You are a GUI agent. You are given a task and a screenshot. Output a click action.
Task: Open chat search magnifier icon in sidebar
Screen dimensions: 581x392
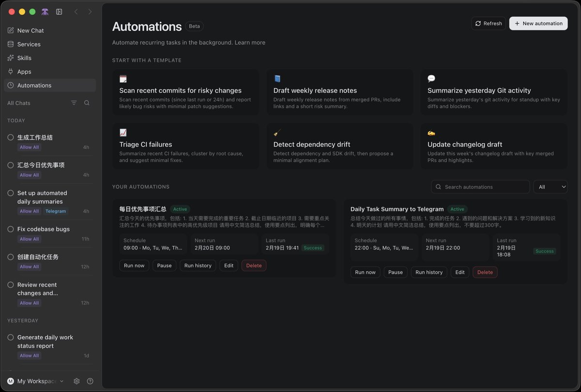(x=87, y=103)
